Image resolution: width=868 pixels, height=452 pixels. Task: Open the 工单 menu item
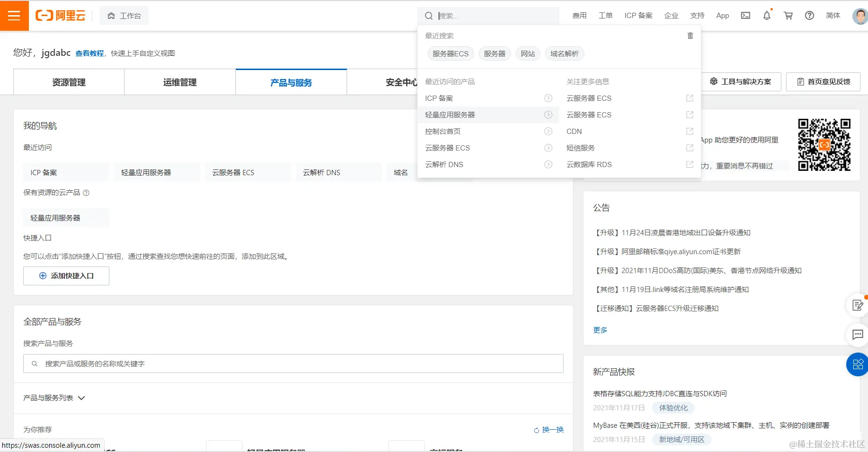(605, 16)
